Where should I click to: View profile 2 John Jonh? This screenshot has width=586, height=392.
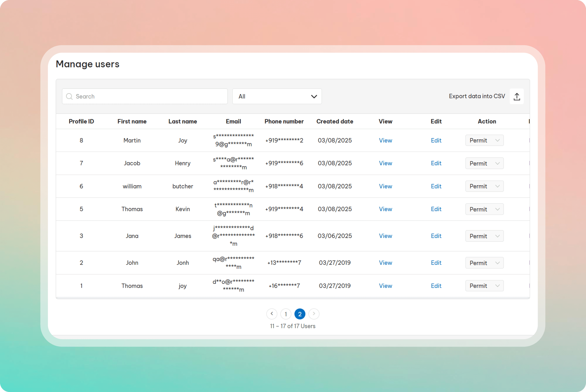point(385,263)
